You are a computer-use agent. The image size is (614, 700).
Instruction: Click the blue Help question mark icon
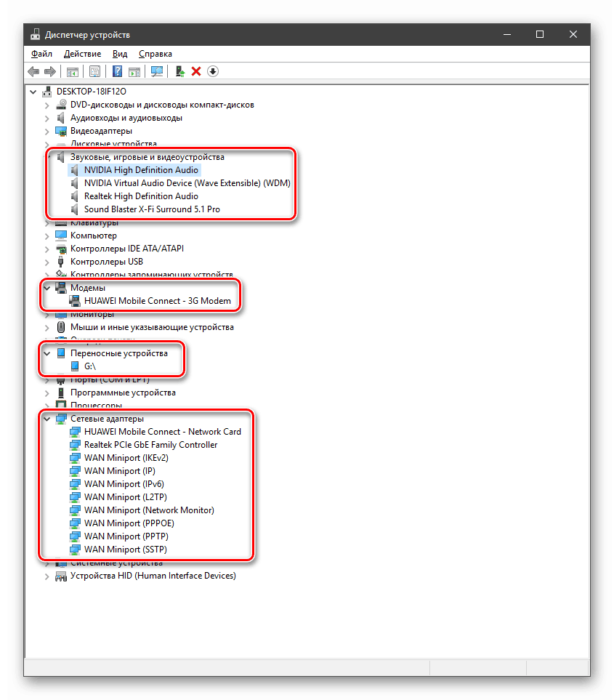pos(117,71)
